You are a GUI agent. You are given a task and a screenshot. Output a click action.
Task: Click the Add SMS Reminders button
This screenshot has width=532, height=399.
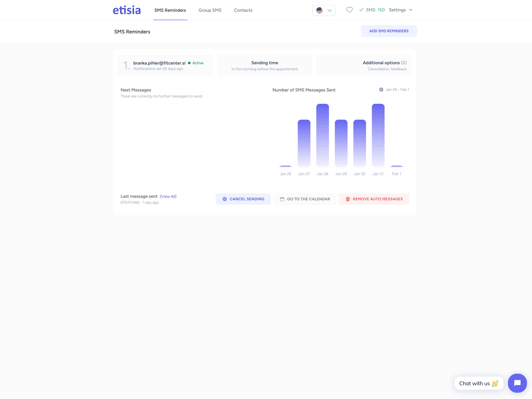[389, 31]
